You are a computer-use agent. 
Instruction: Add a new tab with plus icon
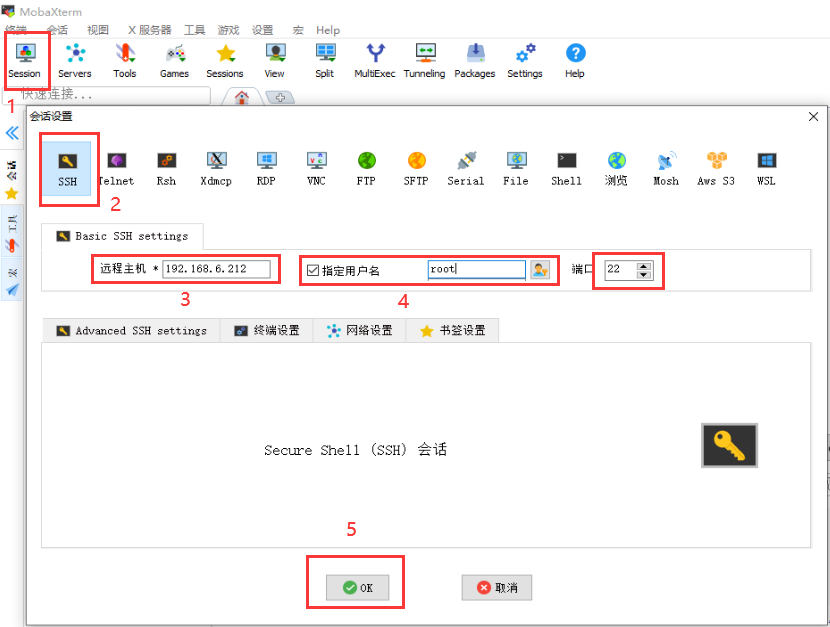coord(281,97)
